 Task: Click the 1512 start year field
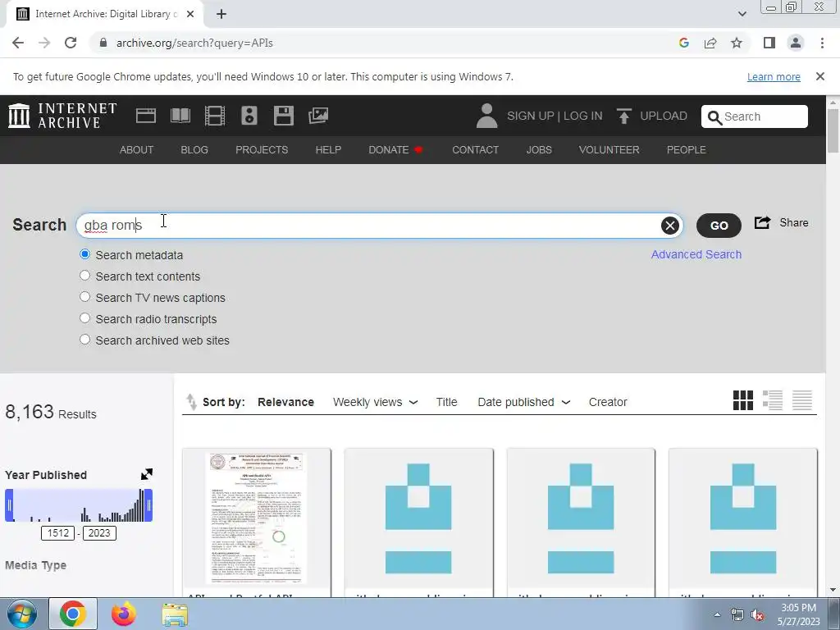(x=58, y=533)
